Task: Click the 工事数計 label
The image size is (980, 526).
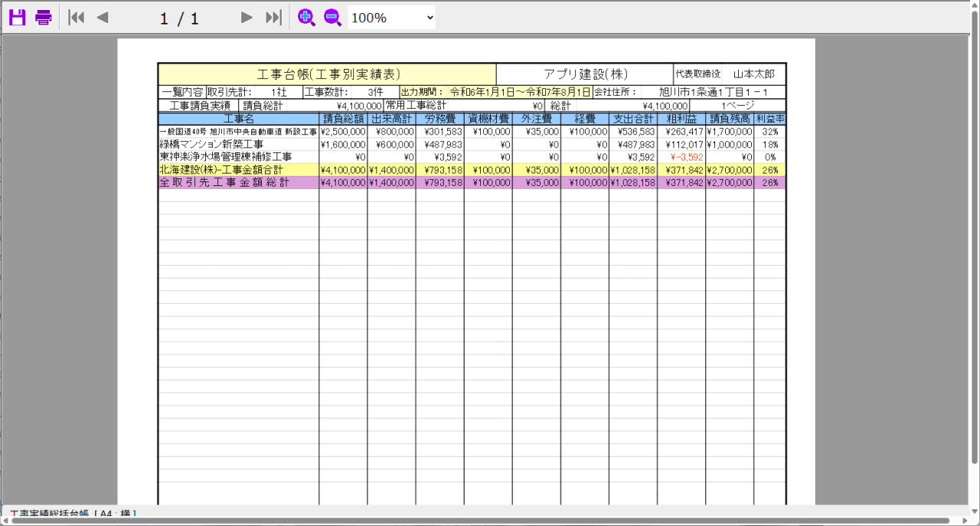Action: click(x=326, y=93)
